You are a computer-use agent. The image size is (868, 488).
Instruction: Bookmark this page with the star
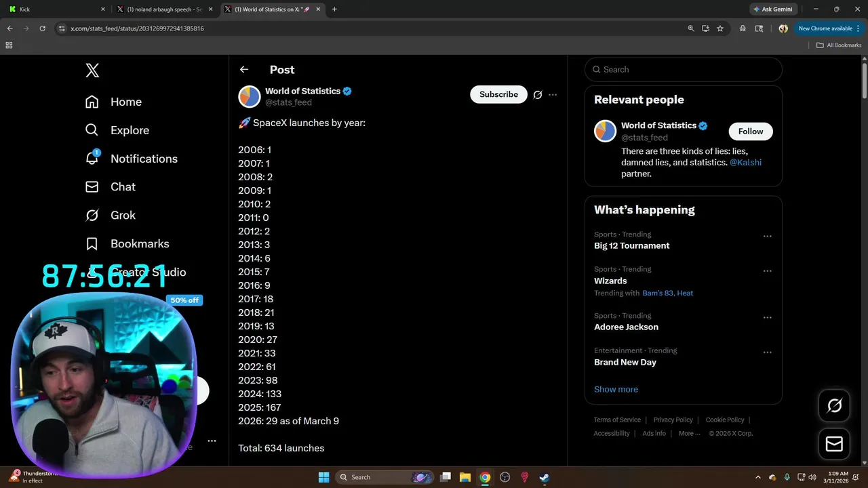pos(720,28)
